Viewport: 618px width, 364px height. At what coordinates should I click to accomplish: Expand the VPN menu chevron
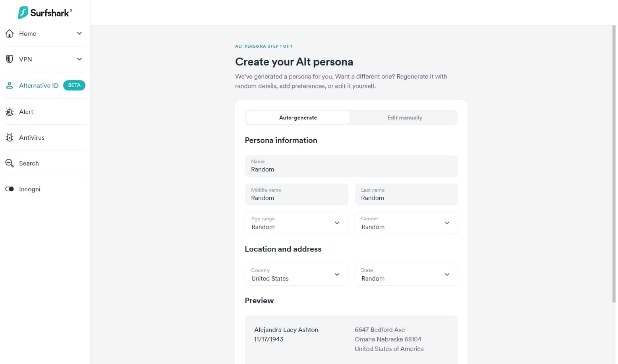click(79, 59)
